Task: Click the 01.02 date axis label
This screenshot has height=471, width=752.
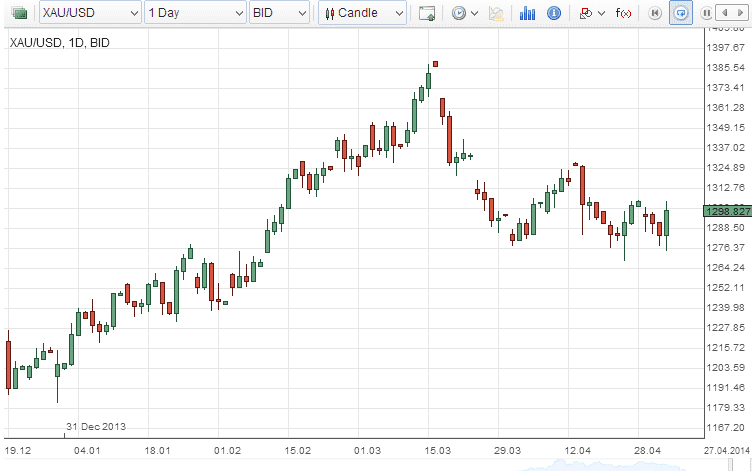Action: click(227, 450)
